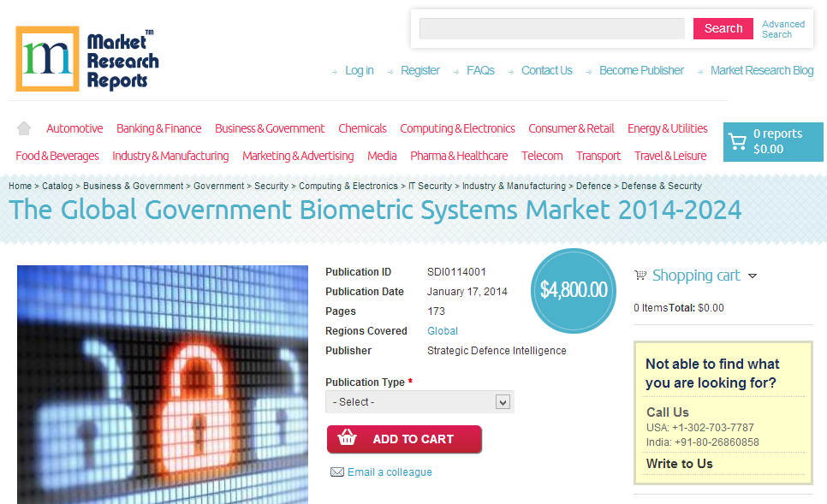Viewport: 827px width, 504px height.
Task: Click the small Shopping cart icon
Action: (640, 275)
